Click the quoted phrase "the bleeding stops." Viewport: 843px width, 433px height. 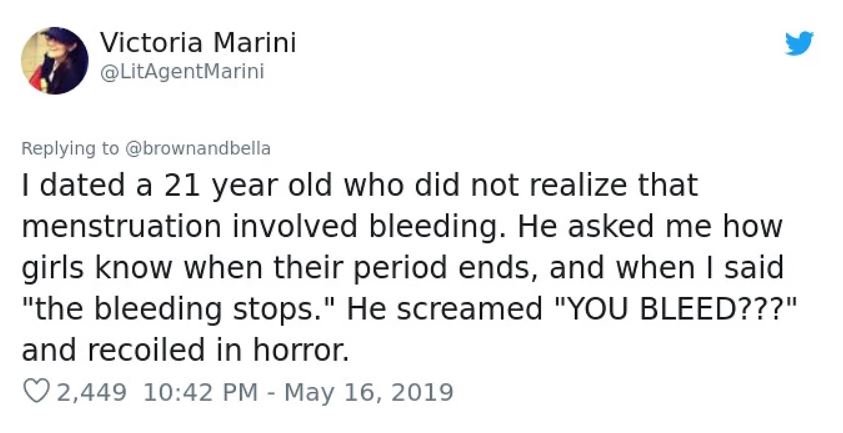coord(181,309)
